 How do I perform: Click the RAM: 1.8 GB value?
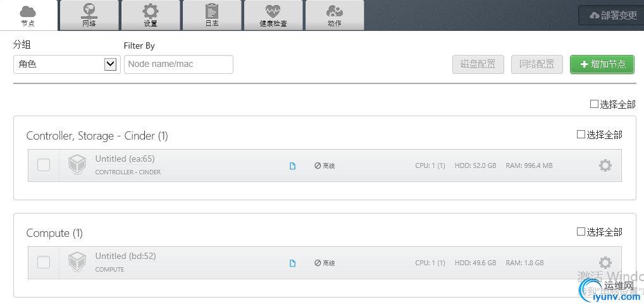(x=524, y=263)
